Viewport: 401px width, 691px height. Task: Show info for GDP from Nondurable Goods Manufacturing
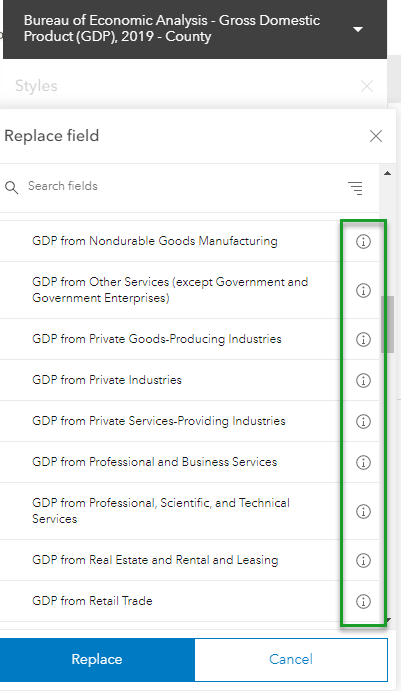(x=363, y=241)
